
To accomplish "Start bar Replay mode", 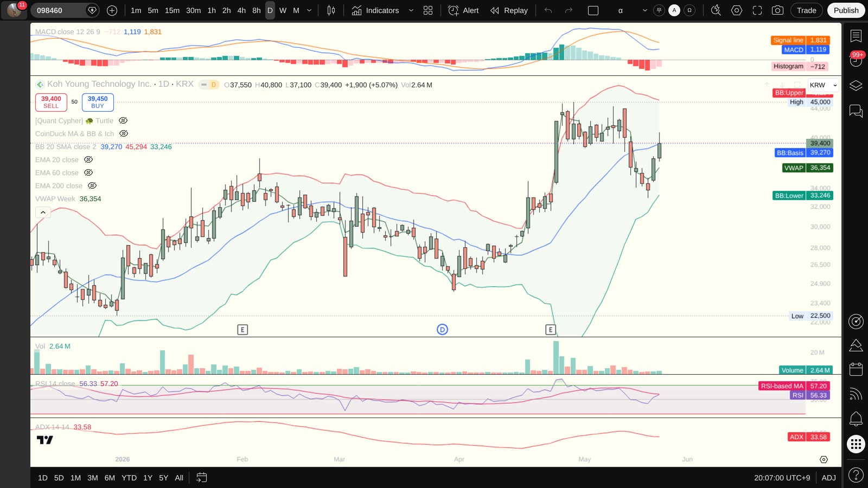I will [509, 10].
